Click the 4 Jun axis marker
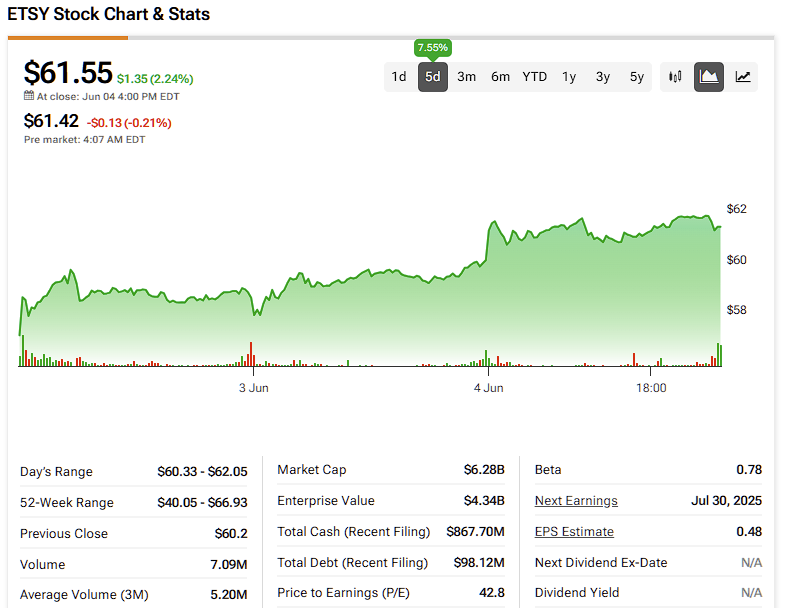 (x=488, y=388)
